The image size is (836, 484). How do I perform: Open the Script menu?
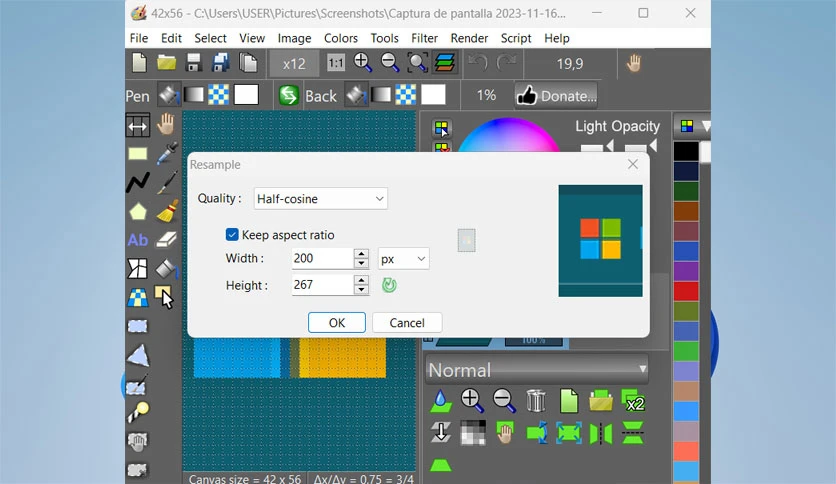(516, 38)
